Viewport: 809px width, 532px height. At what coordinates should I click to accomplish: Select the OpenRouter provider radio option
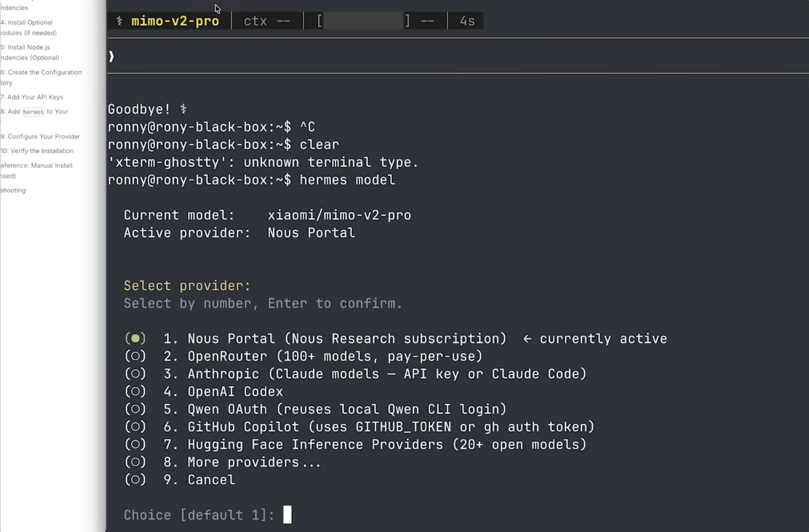pyautogui.click(x=135, y=356)
